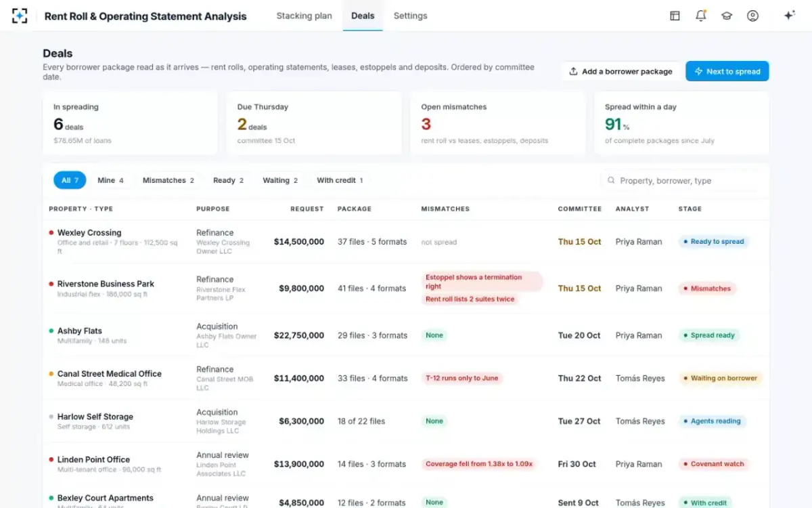
Task: Open the Spread within a day card
Action: tap(681, 123)
